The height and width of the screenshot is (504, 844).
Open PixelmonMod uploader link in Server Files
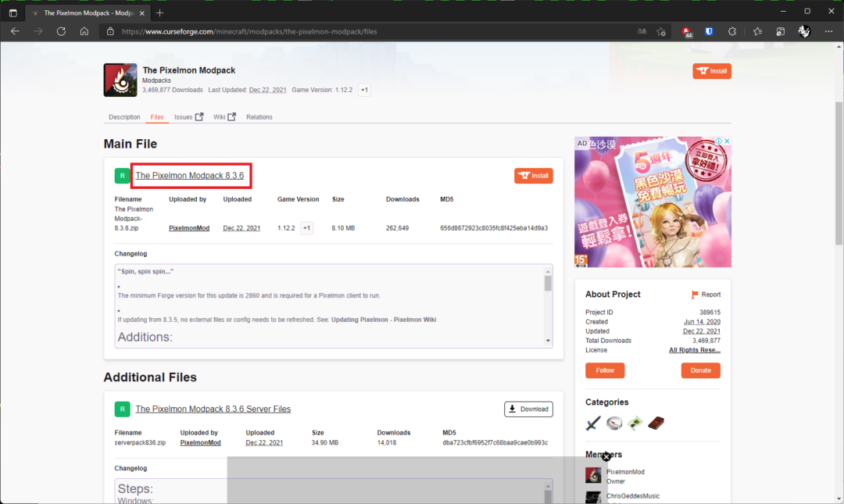pyautogui.click(x=200, y=442)
